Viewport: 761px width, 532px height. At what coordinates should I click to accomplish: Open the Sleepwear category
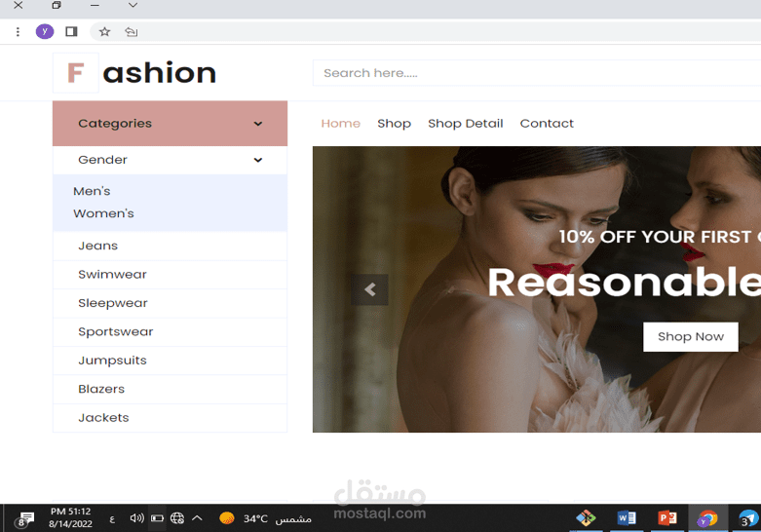pyautogui.click(x=170, y=303)
